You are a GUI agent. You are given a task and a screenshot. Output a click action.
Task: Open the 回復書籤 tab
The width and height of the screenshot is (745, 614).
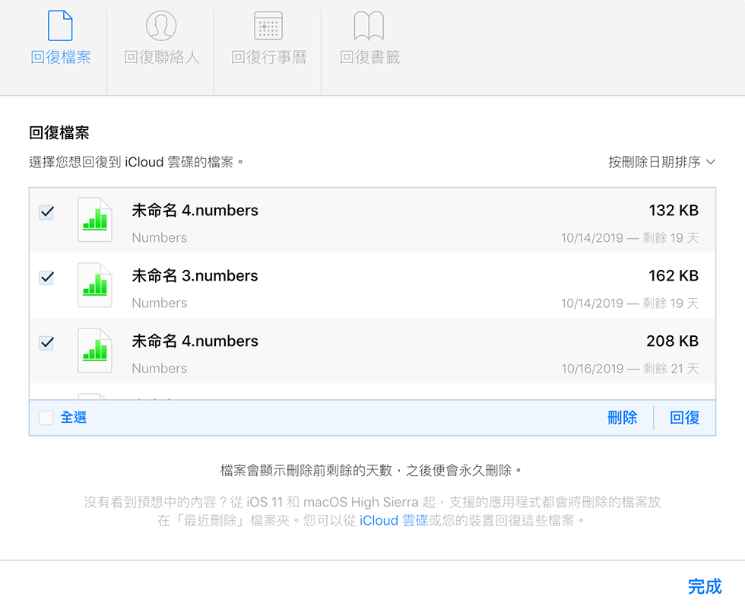point(369,57)
